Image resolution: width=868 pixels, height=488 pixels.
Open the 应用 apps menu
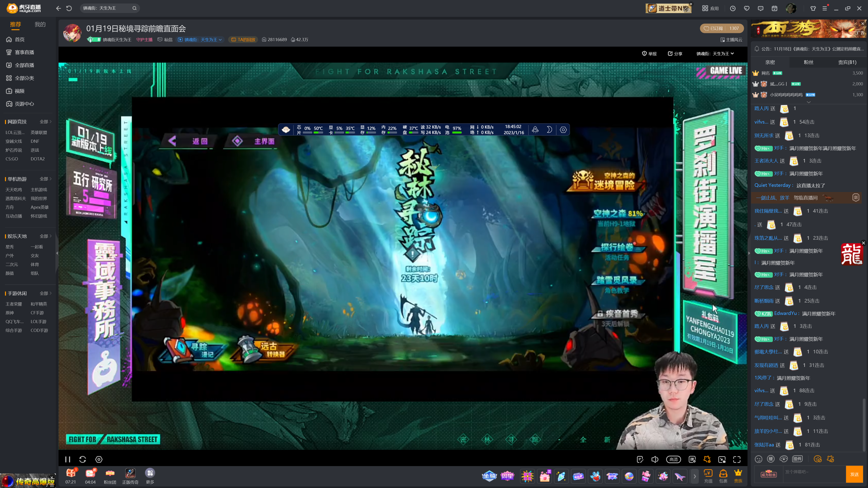click(711, 8)
